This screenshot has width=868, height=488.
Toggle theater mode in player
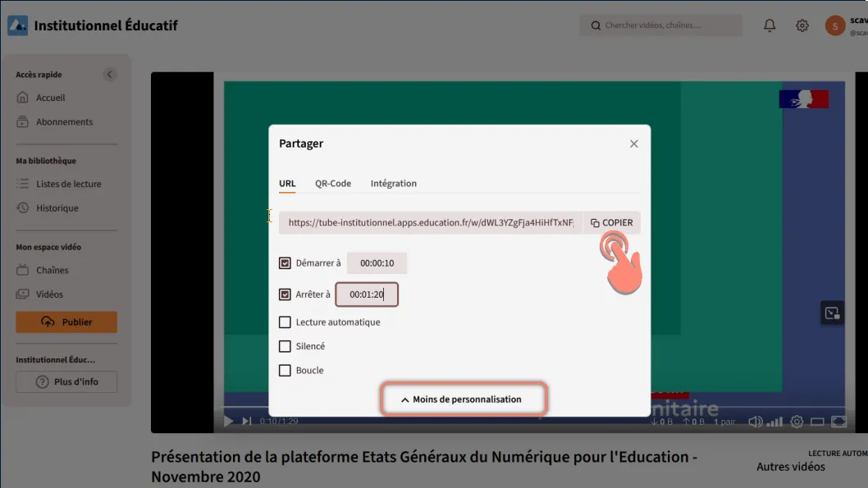(x=818, y=422)
